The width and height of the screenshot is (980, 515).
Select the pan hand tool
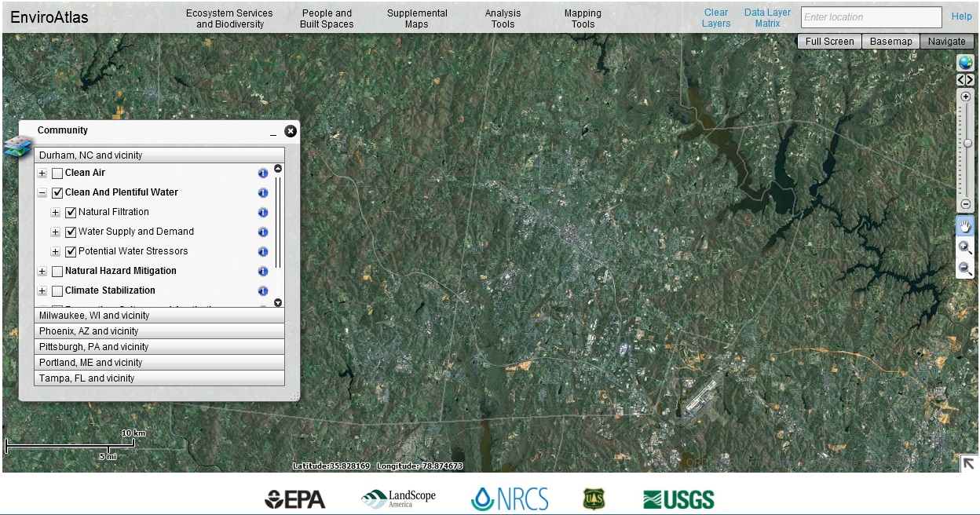(x=965, y=226)
